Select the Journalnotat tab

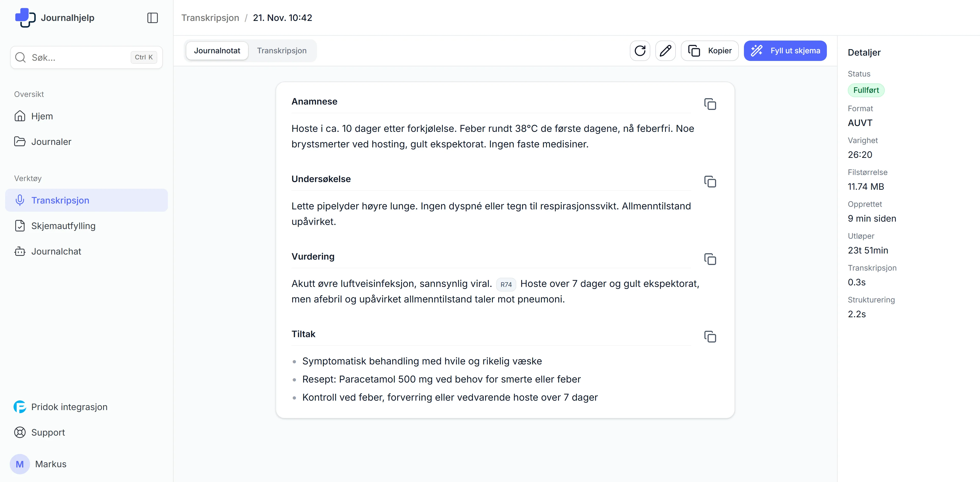pos(217,50)
